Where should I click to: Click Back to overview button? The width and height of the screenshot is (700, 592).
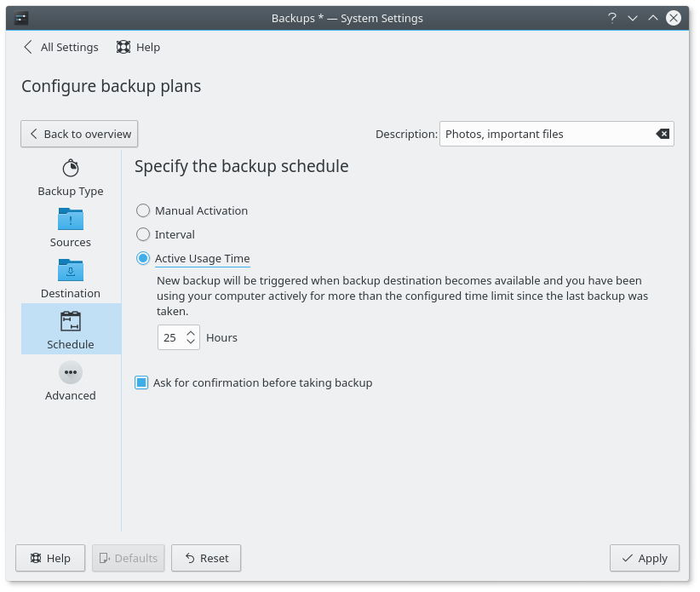(79, 134)
